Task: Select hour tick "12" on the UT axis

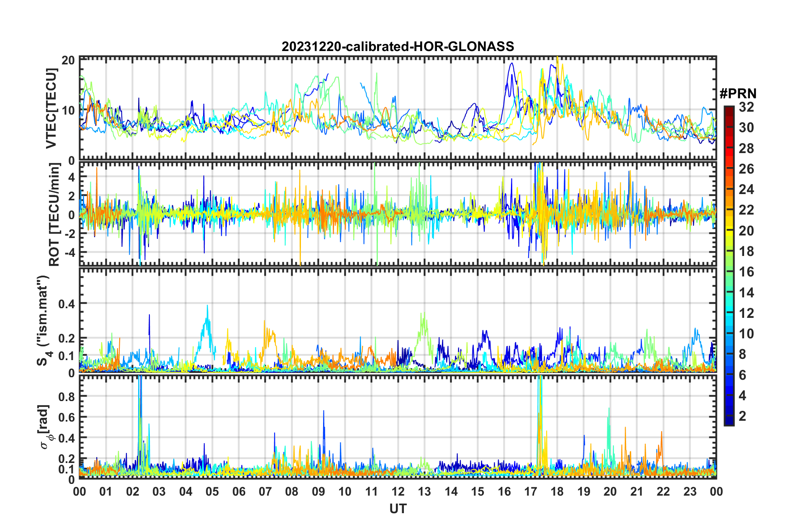Action: coord(398,491)
